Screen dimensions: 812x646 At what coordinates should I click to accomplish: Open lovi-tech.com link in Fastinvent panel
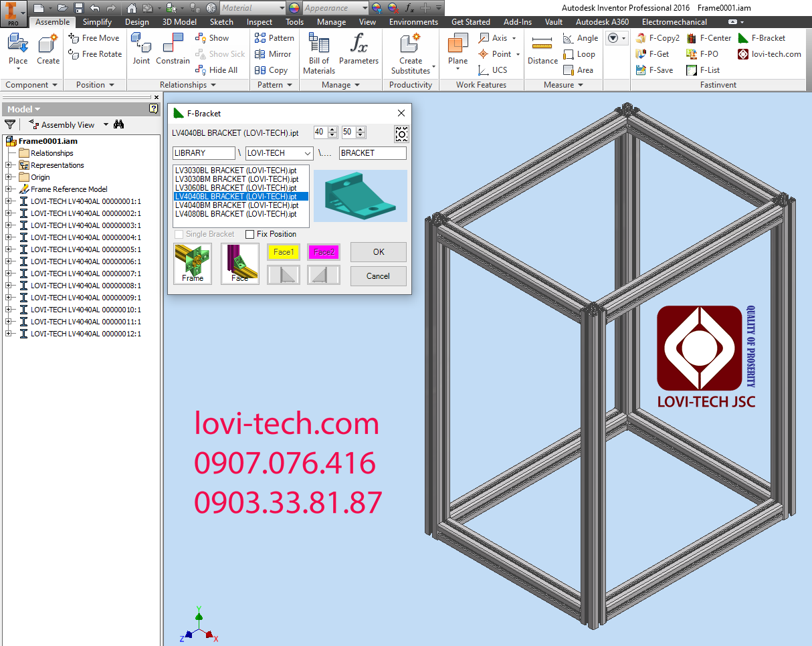click(770, 54)
